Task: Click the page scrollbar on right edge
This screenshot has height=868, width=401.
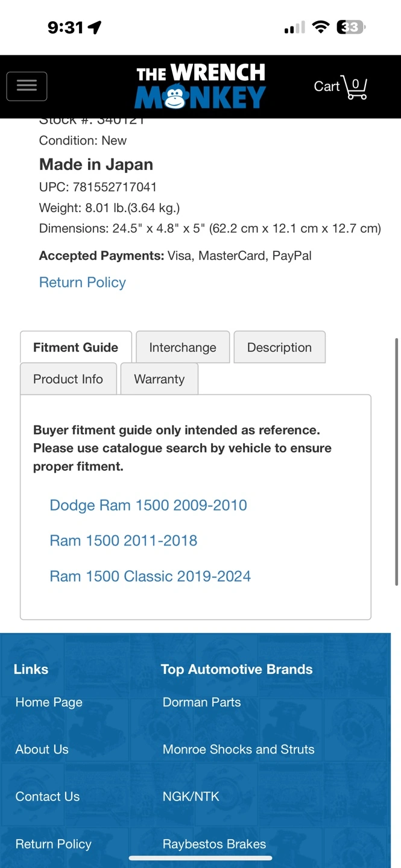Action: click(x=396, y=462)
